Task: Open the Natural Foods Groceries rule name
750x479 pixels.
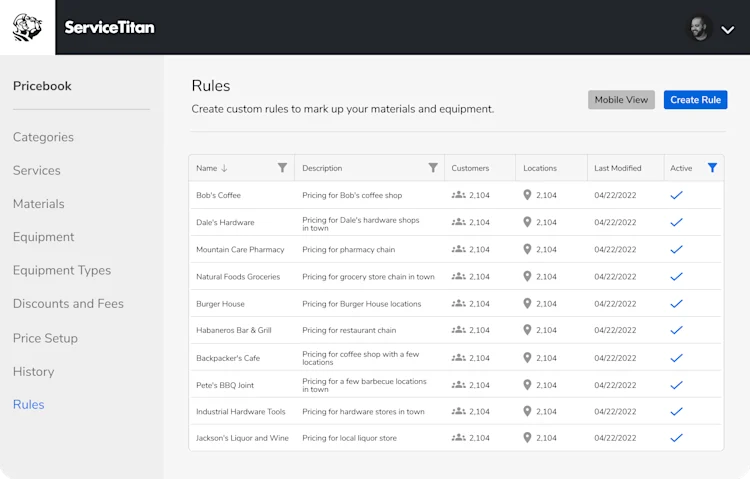Action: click(x=238, y=277)
